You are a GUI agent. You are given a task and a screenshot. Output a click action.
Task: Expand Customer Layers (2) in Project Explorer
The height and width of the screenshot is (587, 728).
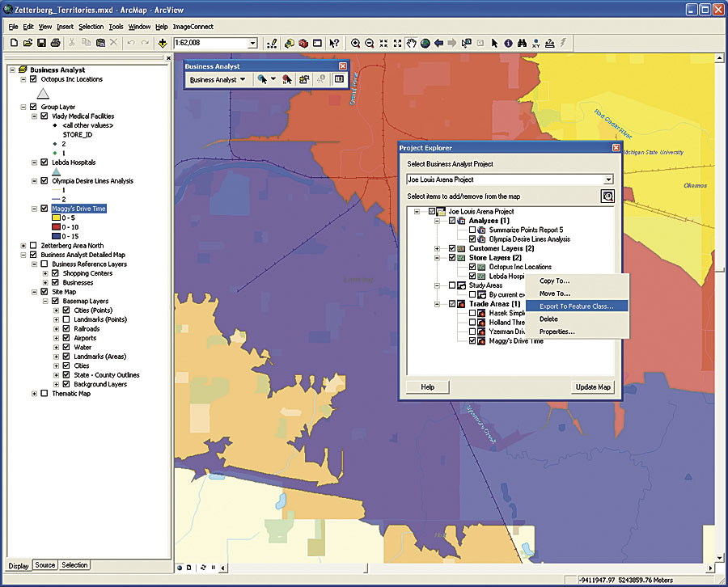tap(437, 249)
